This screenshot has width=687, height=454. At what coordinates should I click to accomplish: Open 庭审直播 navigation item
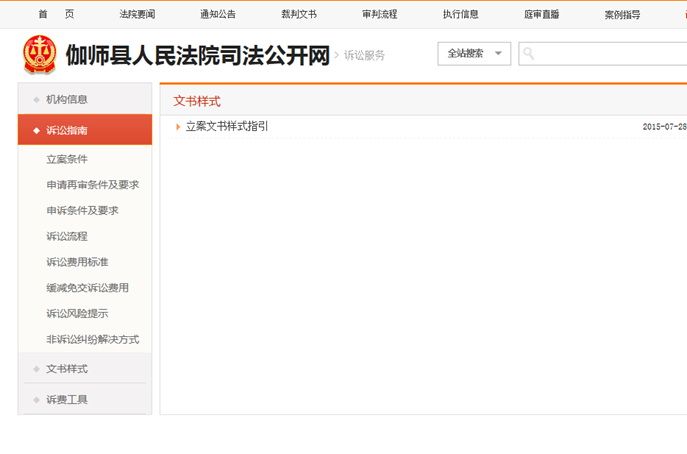tap(542, 14)
